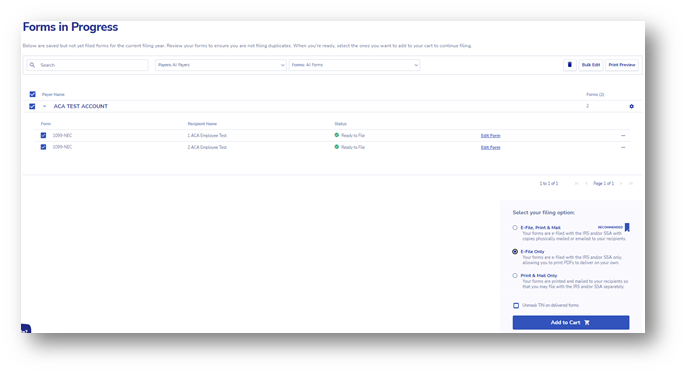The width and height of the screenshot is (687, 375).
Task: Click the Recipient Name column header
Action: tap(202, 124)
